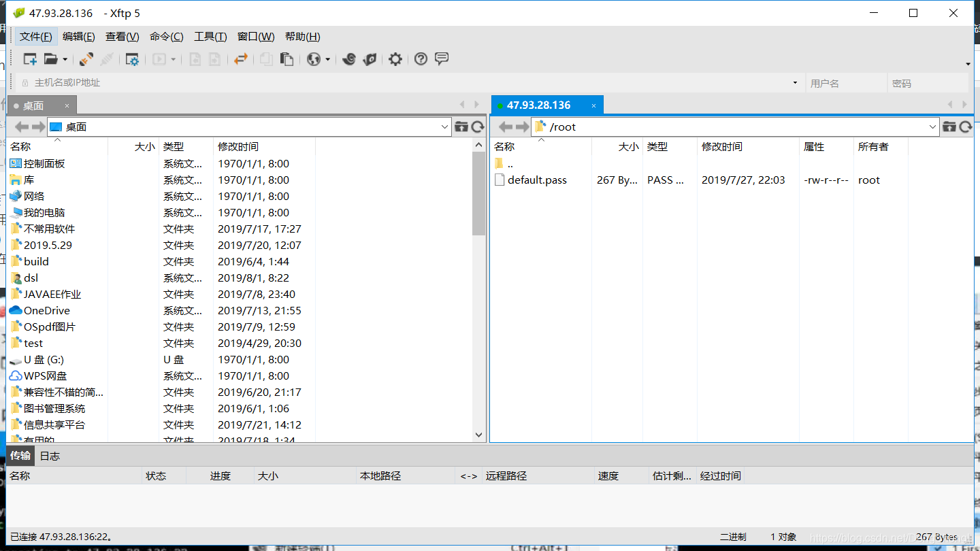Click the local pane vertical scrollbar thumb
The height and width of the screenshot is (551, 980).
coord(479,193)
